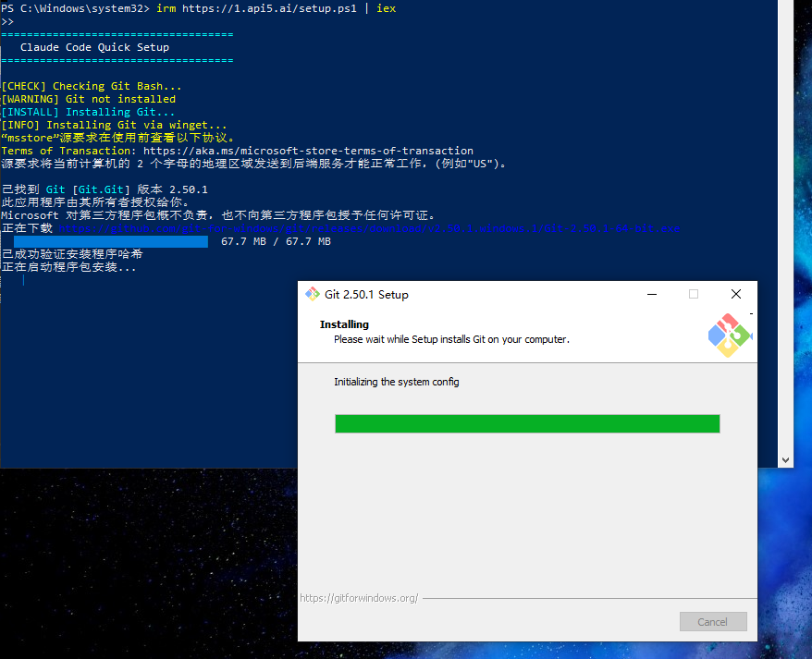This screenshot has height=659, width=812.
Task: Click the "Claude Code Quick Setup" heading text
Action: 94,47
